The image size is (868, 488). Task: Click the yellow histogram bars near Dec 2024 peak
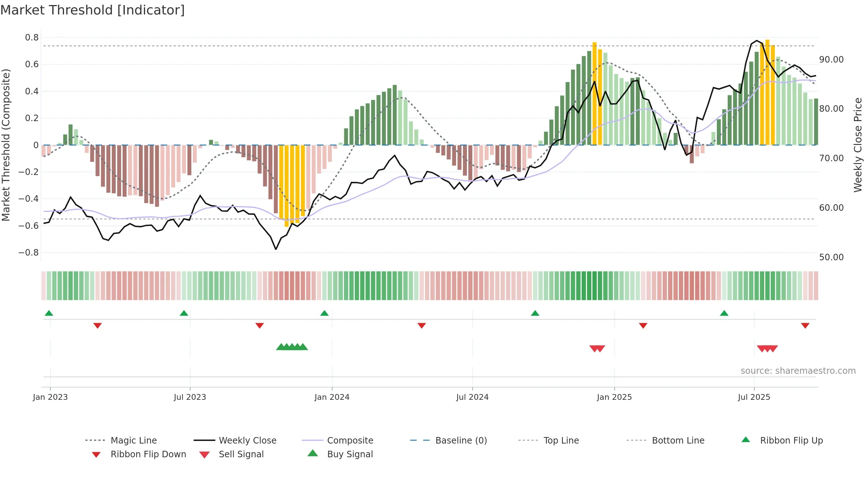597,94
